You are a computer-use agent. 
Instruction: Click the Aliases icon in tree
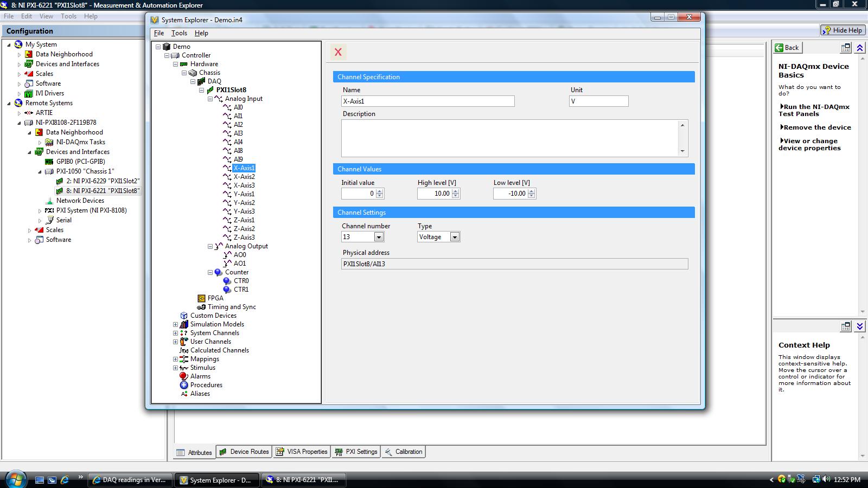[184, 394]
